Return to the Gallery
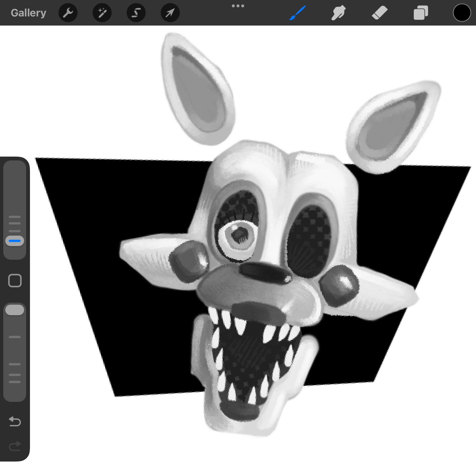Viewport: 476px width, 468px height. point(29,13)
